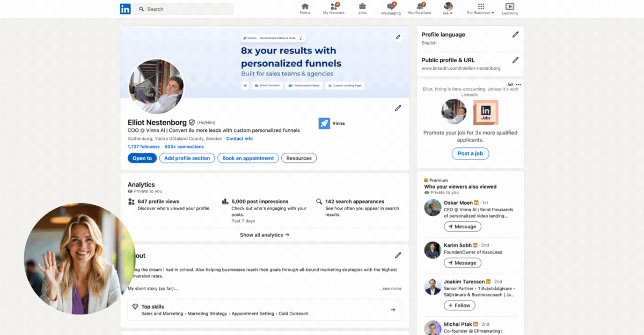644x335 pixels.
Task: Edit Public profile & URL pencil icon
Action: (x=515, y=60)
